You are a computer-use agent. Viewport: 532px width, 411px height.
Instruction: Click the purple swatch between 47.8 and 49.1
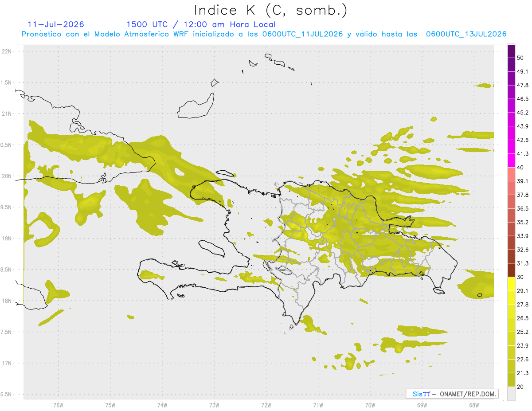point(511,78)
